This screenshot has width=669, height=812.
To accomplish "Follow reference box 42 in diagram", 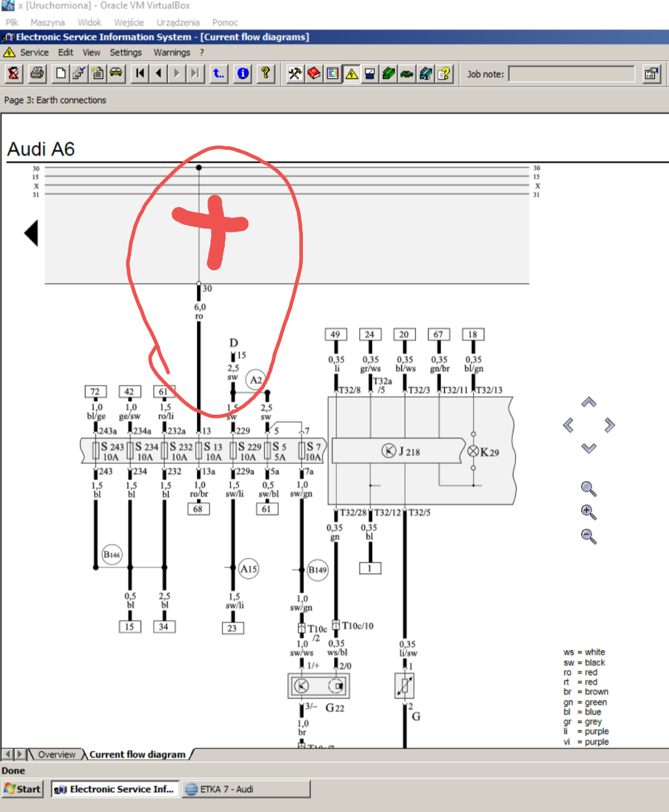I will pyautogui.click(x=129, y=392).
